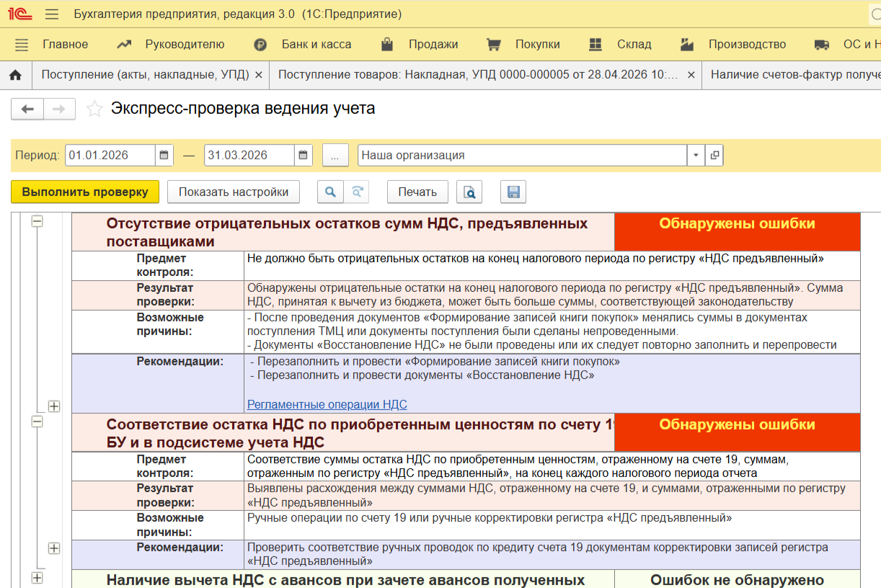
Task: Click the find next icon in toolbar
Action: (356, 192)
